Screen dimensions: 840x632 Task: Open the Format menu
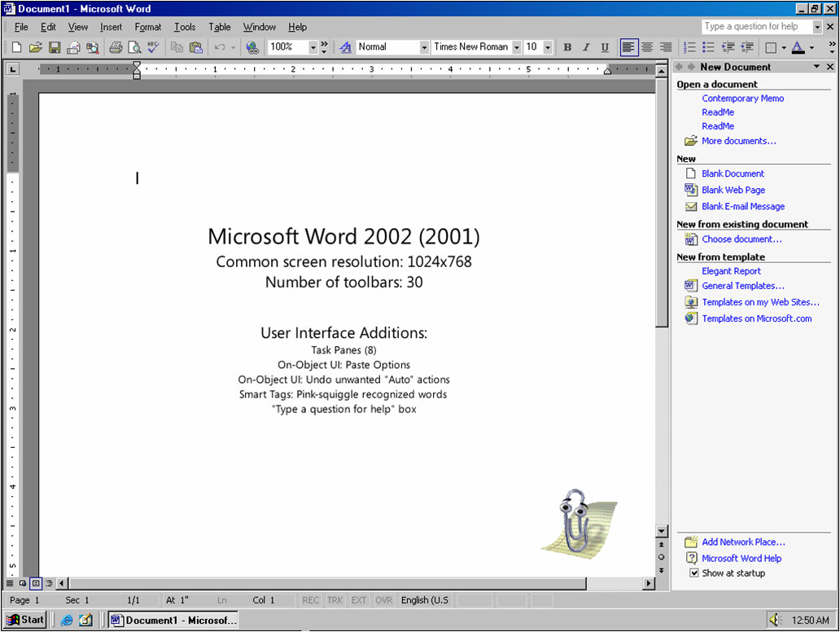[x=147, y=27]
